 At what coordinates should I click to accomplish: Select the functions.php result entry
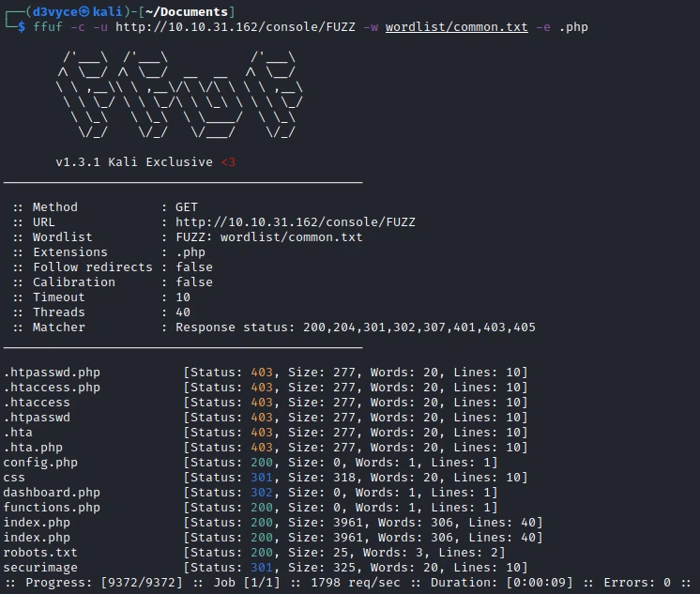(52, 508)
